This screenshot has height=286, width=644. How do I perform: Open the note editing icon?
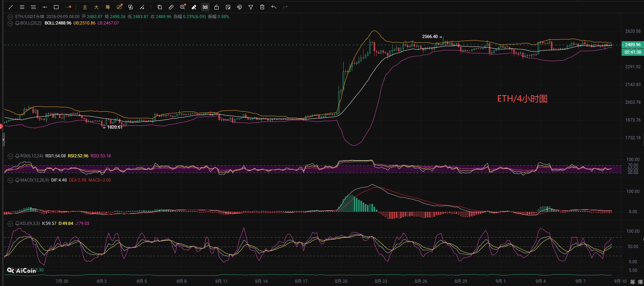pos(228,7)
